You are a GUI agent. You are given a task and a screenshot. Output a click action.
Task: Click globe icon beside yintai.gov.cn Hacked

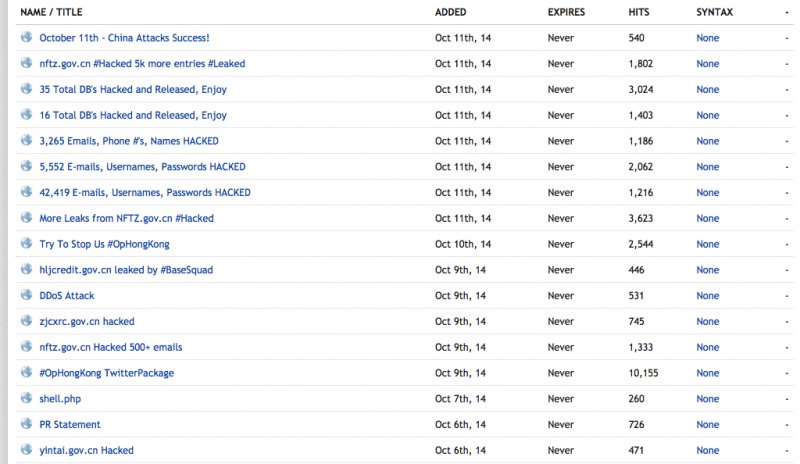point(27,449)
